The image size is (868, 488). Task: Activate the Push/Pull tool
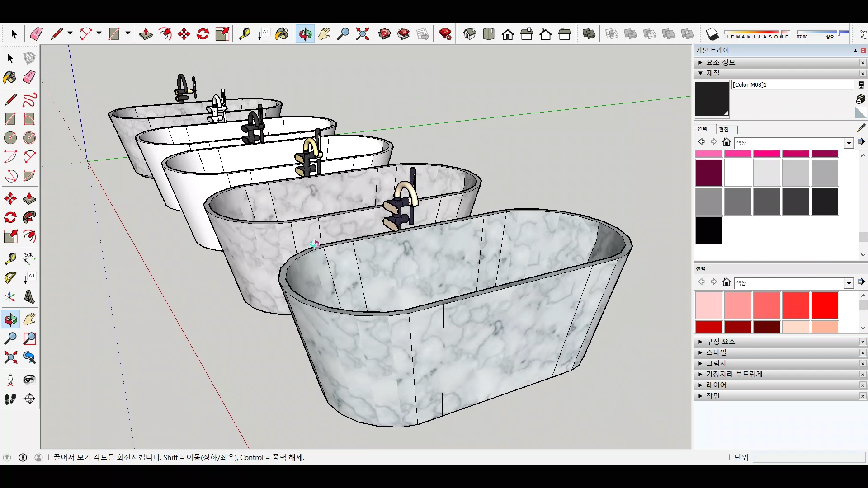point(146,34)
